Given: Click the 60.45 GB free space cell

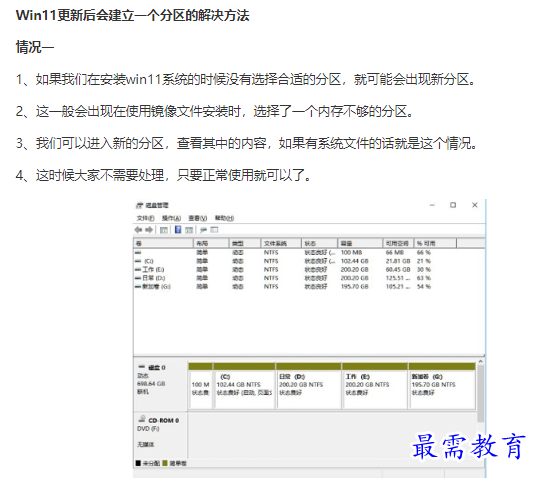Looking at the screenshot, I should 398,270.
